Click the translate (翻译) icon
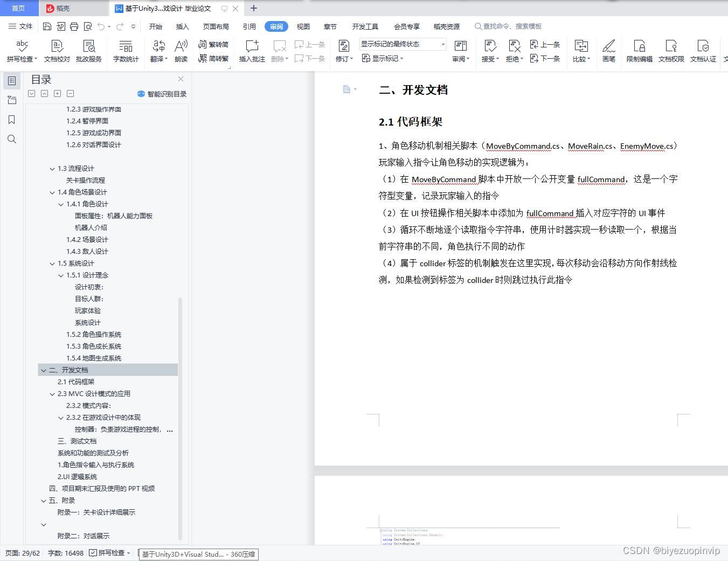Screen dimensions: 728x561 158,46
